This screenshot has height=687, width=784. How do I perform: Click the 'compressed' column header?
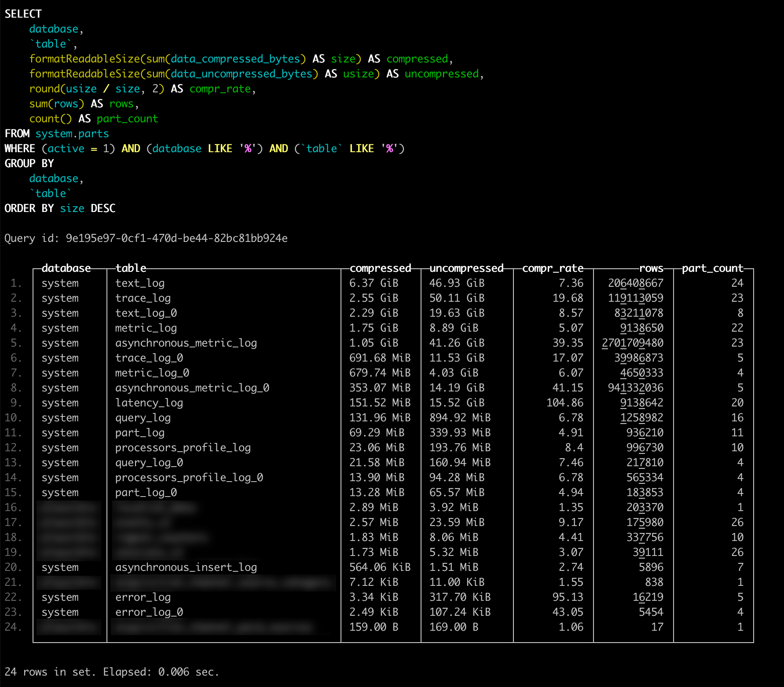pos(380,268)
